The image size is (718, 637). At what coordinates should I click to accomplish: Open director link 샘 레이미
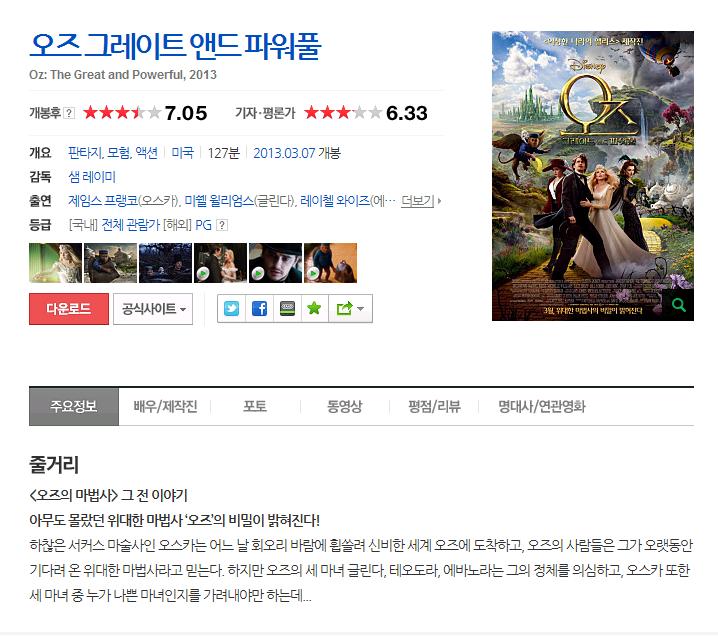(92, 177)
